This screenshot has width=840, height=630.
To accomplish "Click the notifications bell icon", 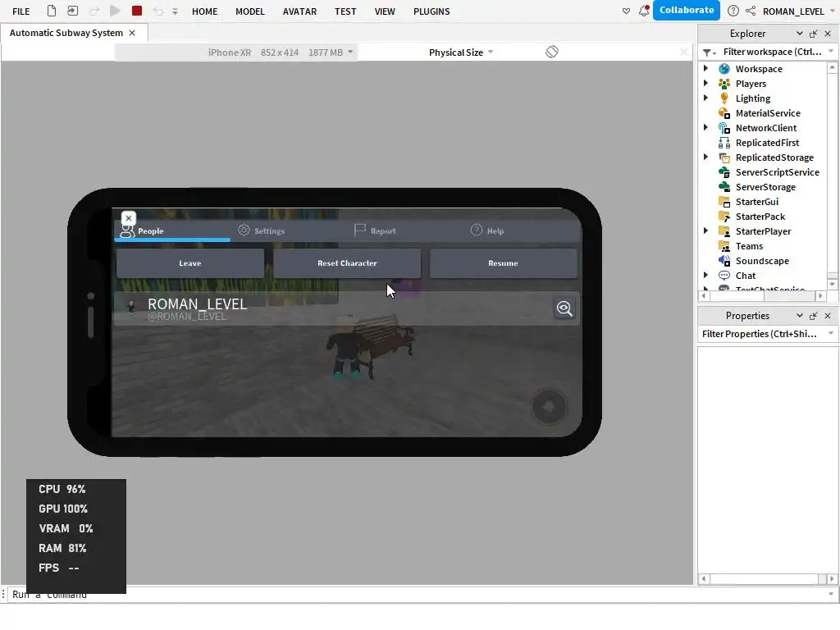I will [644, 10].
